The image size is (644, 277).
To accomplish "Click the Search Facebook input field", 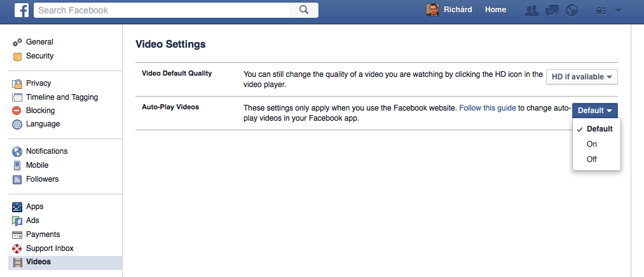I will click(162, 10).
